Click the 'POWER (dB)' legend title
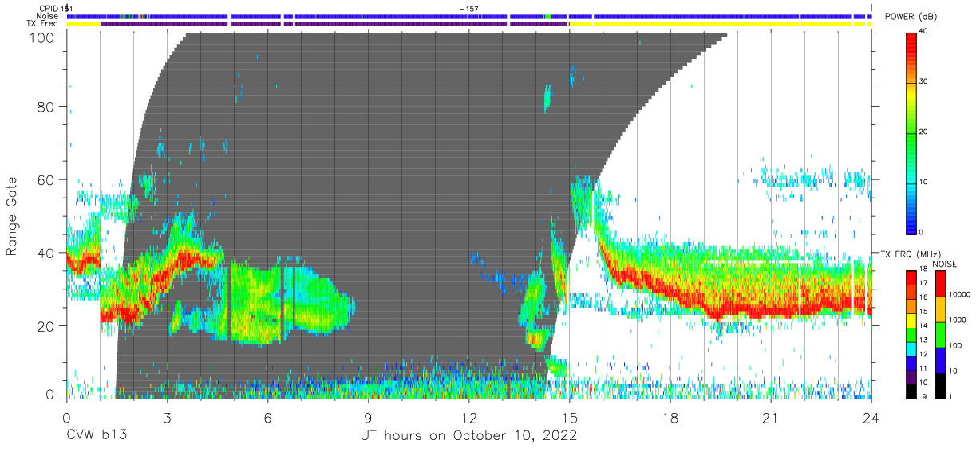 [x=911, y=17]
